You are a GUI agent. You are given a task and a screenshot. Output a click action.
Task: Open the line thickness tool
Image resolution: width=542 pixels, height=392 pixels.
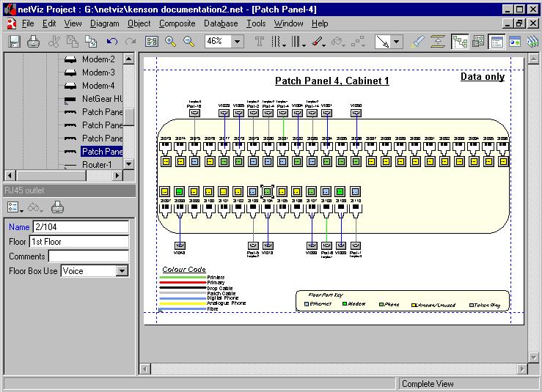(x=298, y=42)
